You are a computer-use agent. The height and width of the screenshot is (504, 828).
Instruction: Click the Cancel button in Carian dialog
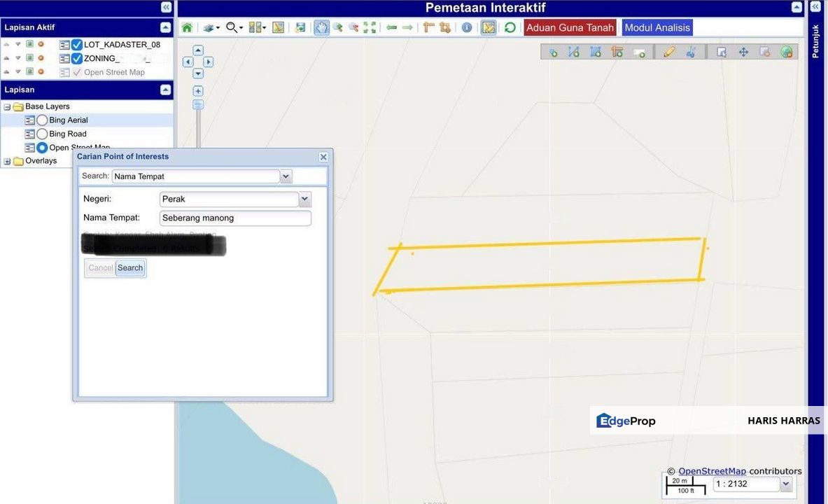click(100, 268)
